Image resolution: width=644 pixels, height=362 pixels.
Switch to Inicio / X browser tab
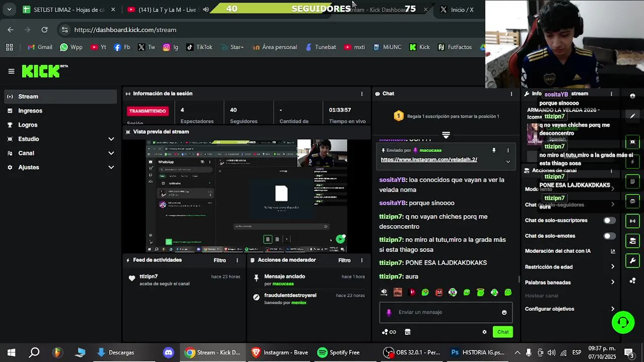coord(461,10)
